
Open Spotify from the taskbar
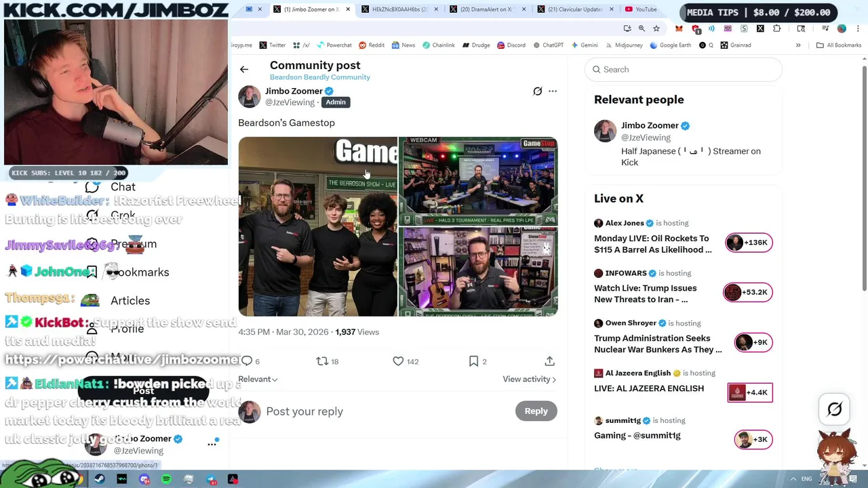tap(166, 479)
